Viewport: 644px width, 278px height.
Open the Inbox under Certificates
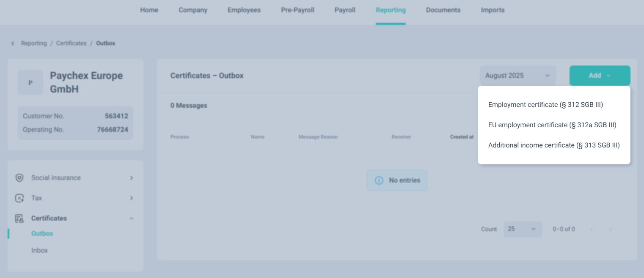(x=39, y=251)
